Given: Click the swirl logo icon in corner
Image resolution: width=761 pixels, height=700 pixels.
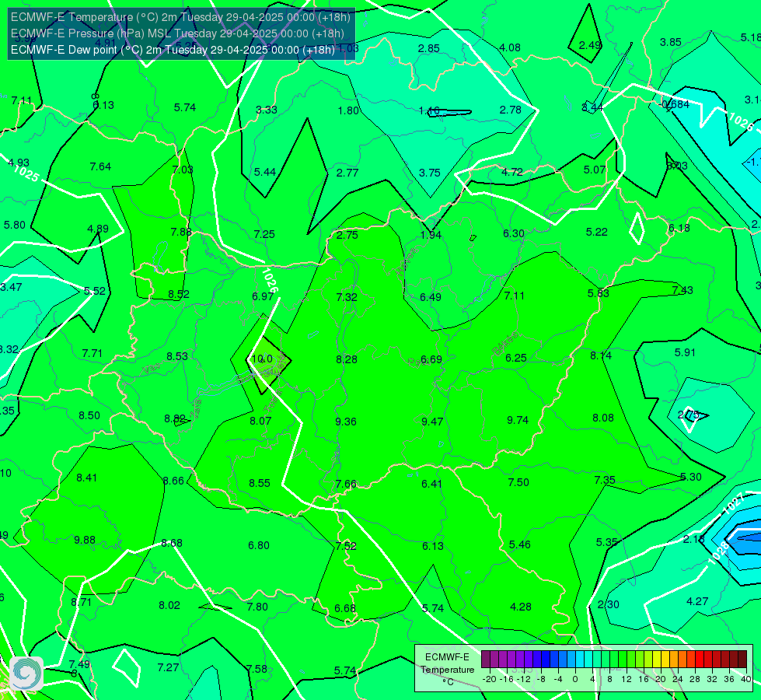Looking at the screenshot, I should tap(26, 674).
